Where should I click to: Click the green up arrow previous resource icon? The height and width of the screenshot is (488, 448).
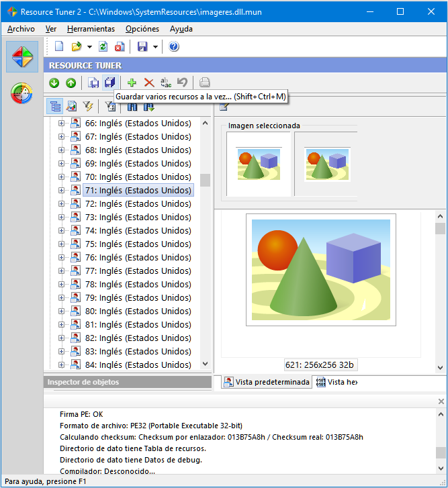pyautogui.click(x=71, y=83)
